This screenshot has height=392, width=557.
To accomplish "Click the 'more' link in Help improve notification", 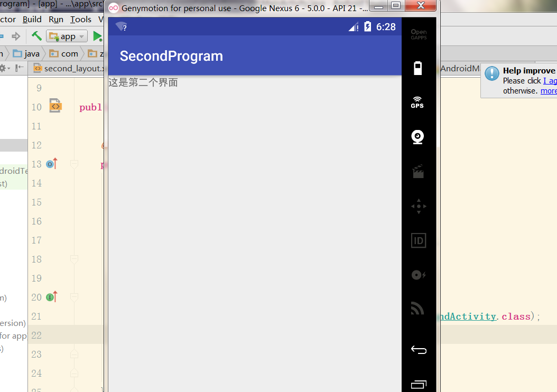I will (548, 90).
